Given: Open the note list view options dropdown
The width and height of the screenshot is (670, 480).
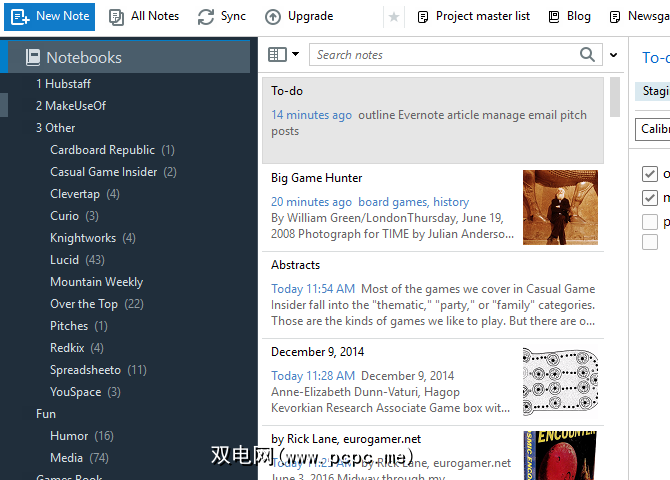Looking at the screenshot, I should pyautogui.click(x=283, y=55).
